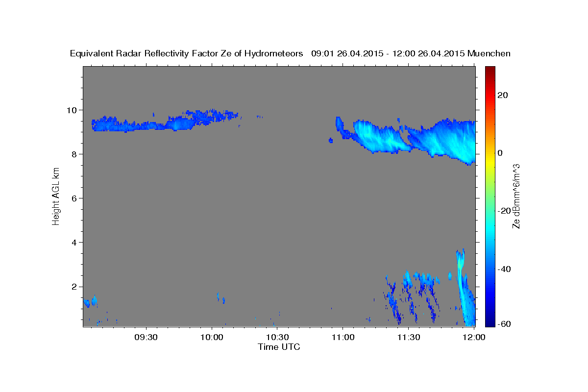Click the 'Height AGL km' axis label
The height and width of the screenshot is (392, 588).
click(x=56, y=196)
